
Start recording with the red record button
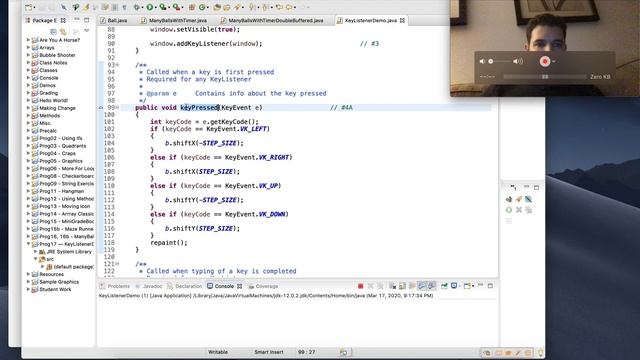[x=544, y=61]
